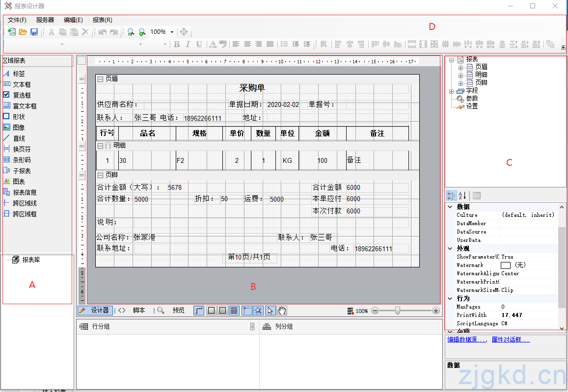Viewport: 568px width, 392px height.
Task: Open the 编辑(E) menu
Action: pyautogui.click(x=73, y=20)
